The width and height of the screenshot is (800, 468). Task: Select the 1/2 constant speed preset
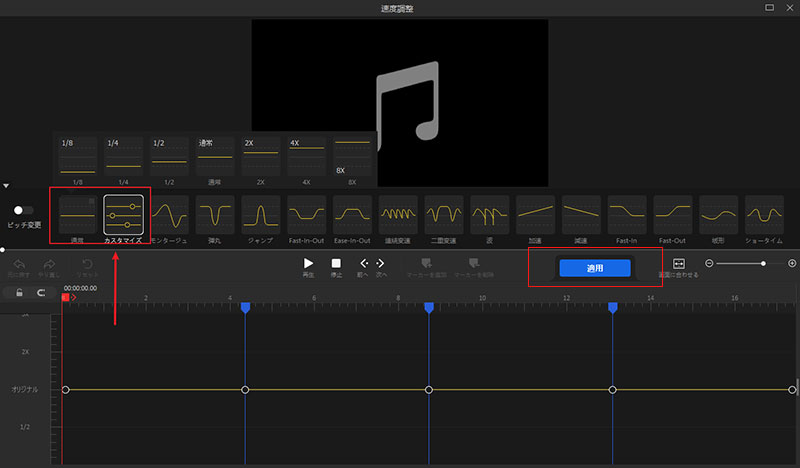[169, 156]
